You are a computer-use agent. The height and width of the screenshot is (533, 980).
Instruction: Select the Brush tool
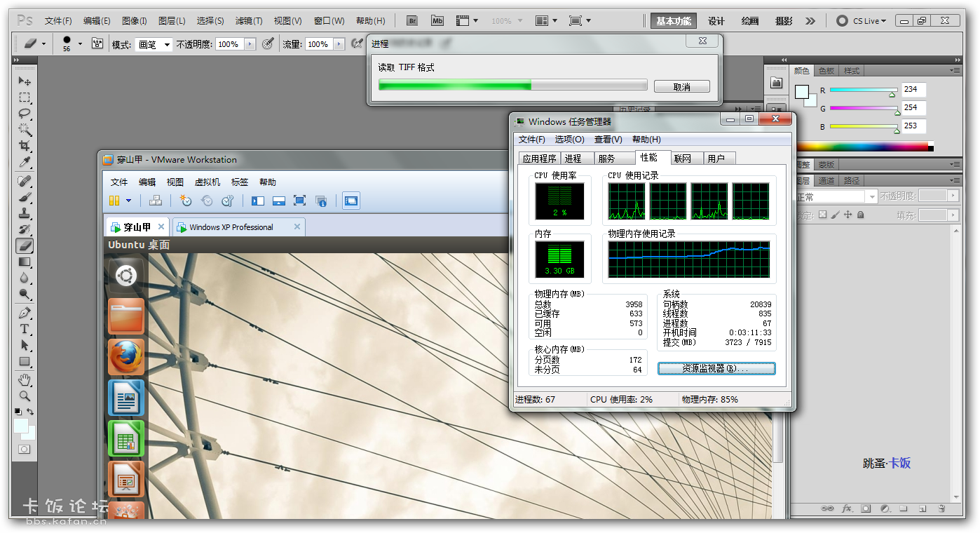tap(25, 197)
